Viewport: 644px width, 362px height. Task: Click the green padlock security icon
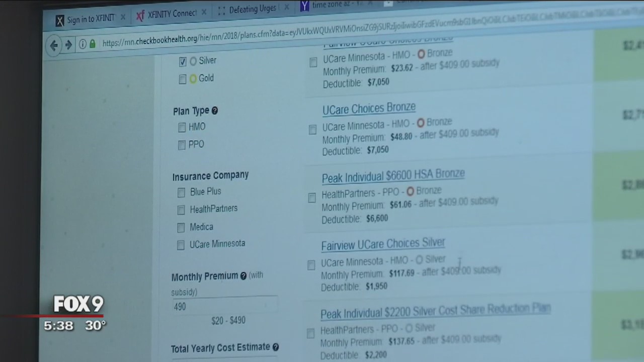93,44
